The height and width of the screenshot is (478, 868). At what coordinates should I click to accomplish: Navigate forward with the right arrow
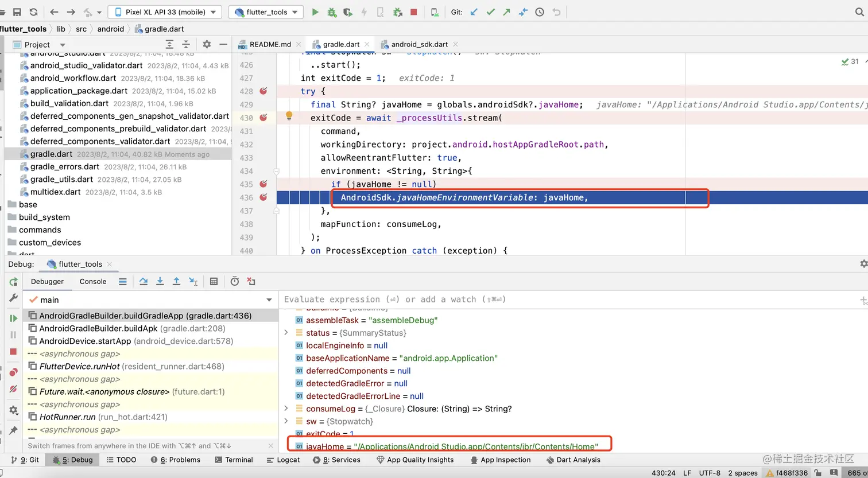[71, 11]
